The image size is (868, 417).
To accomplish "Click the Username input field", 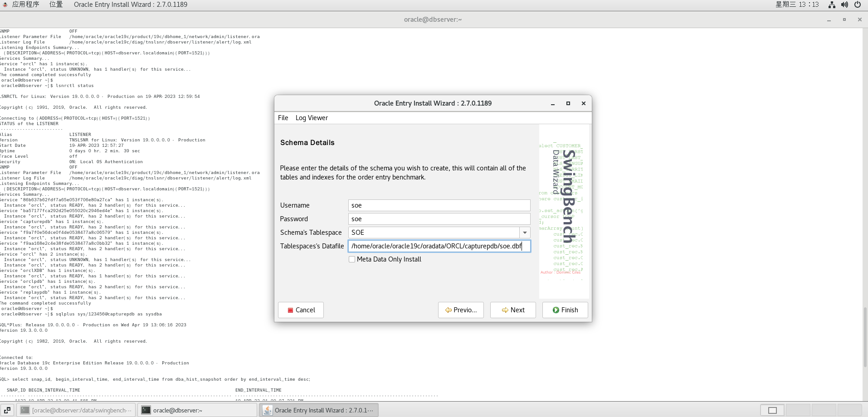I will point(439,205).
